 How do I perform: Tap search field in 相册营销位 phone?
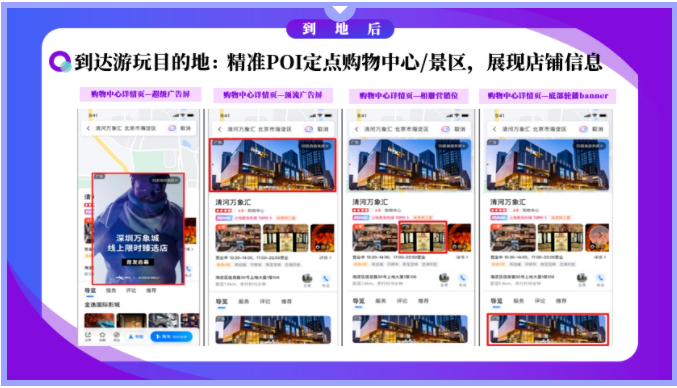tap(410, 129)
